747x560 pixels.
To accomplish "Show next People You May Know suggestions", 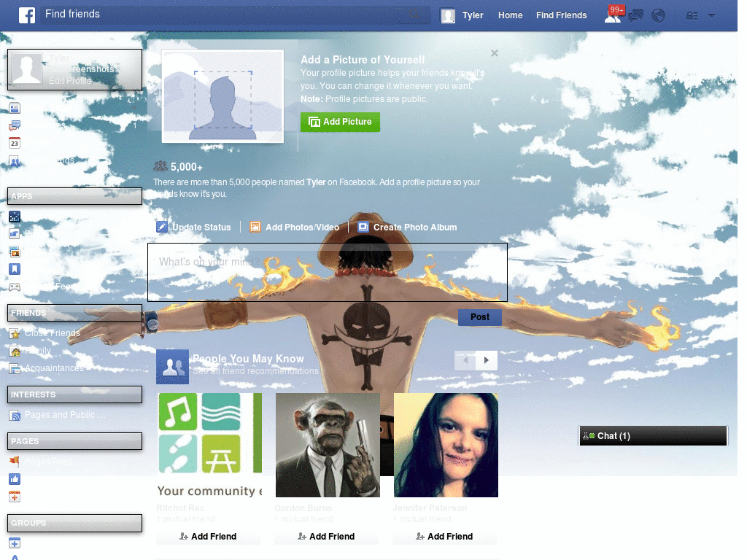I will coord(487,360).
